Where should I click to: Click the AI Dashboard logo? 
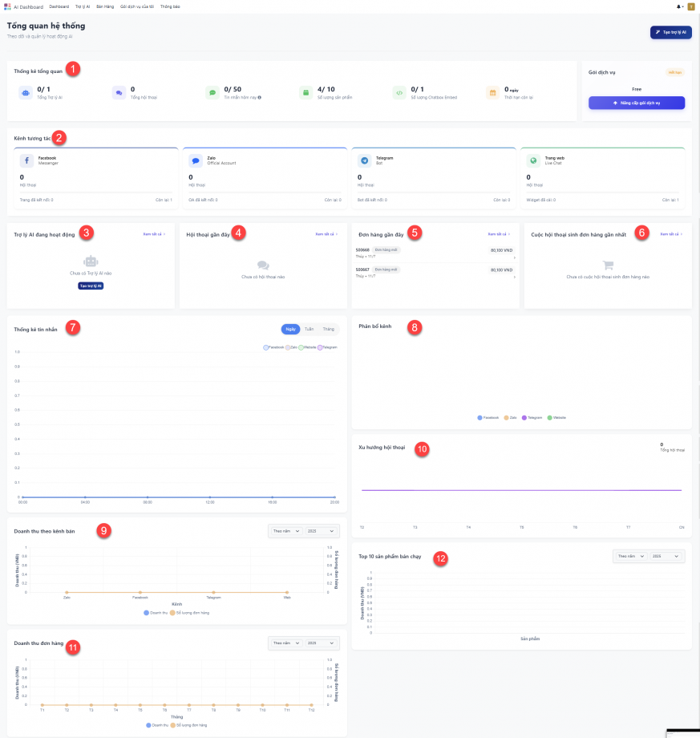(8, 6)
